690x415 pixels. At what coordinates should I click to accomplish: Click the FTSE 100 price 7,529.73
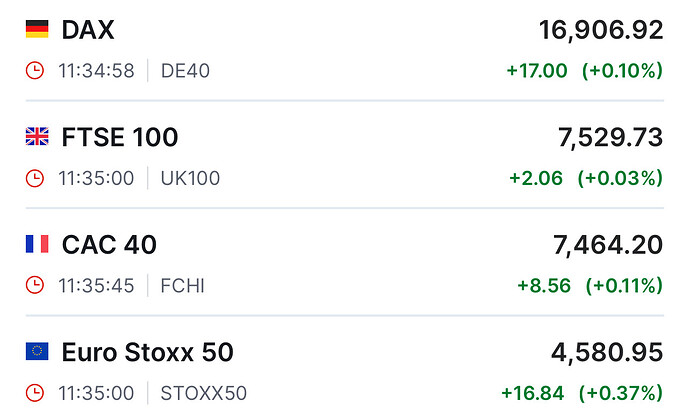(x=611, y=137)
